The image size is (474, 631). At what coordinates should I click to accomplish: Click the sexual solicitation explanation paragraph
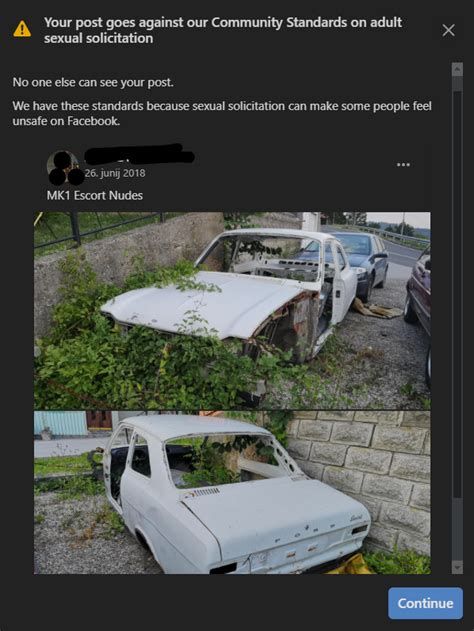[222, 113]
